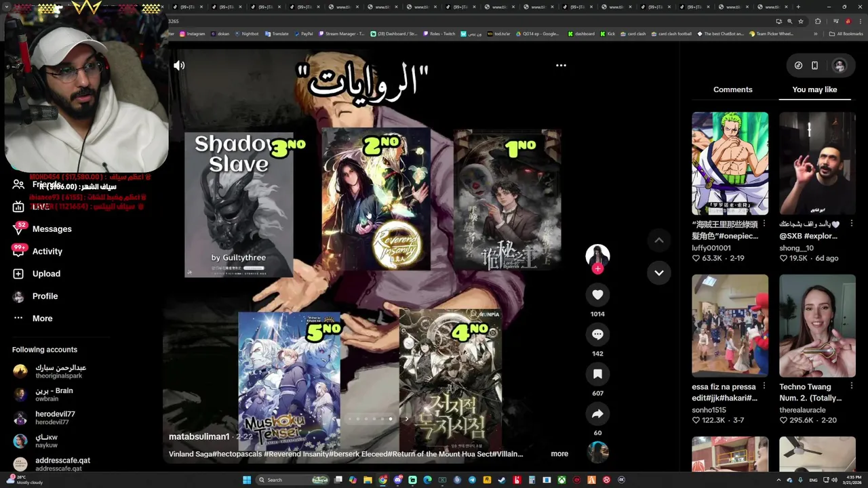The width and height of the screenshot is (868, 488).
Task: Click the mobile app icon in top right
Action: tap(814, 66)
